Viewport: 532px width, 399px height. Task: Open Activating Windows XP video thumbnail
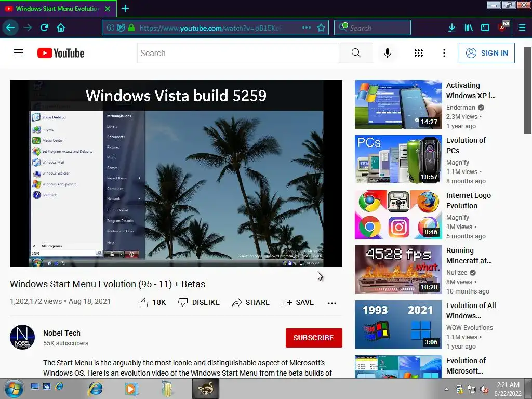click(x=398, y=104)
